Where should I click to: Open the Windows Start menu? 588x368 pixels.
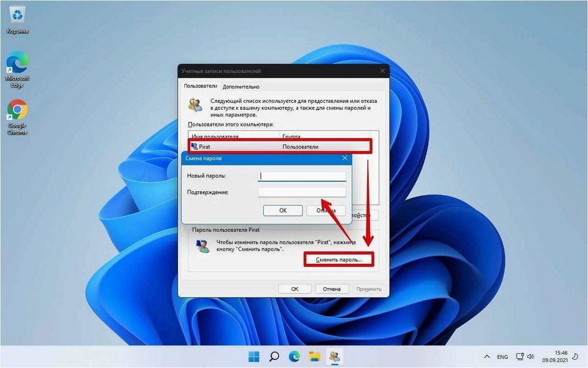[254, 356]
